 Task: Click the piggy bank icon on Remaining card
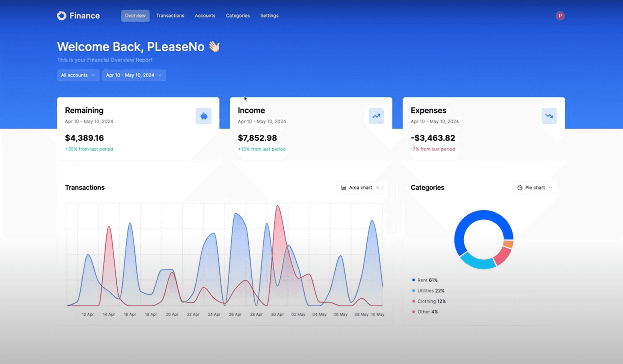(x=204, y=116)
